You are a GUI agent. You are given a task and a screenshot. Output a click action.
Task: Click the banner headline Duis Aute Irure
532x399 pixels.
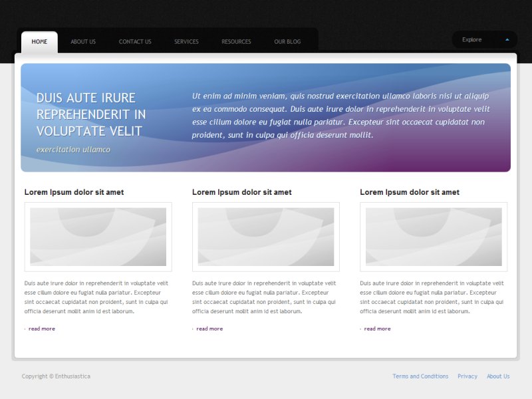[x=91, y=114]
